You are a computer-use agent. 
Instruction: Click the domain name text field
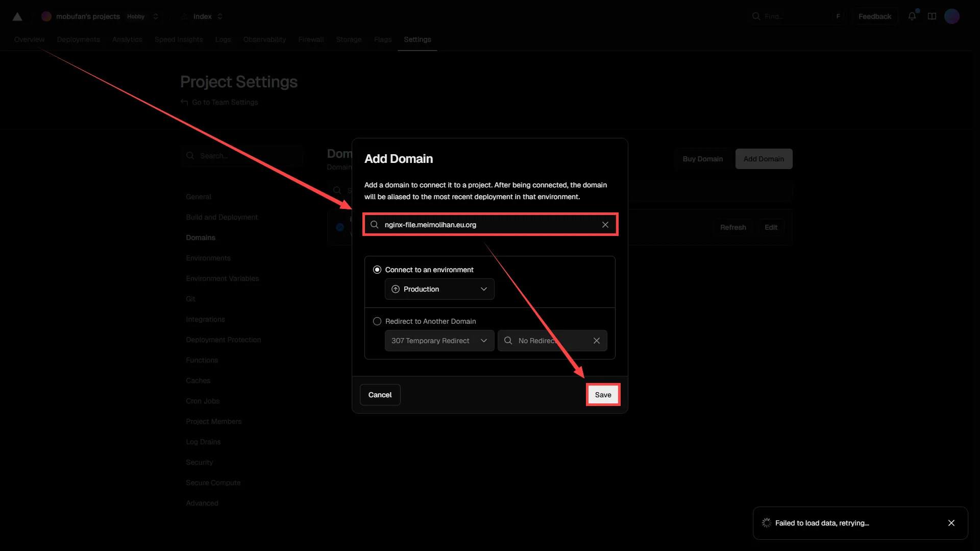[487, 225]
